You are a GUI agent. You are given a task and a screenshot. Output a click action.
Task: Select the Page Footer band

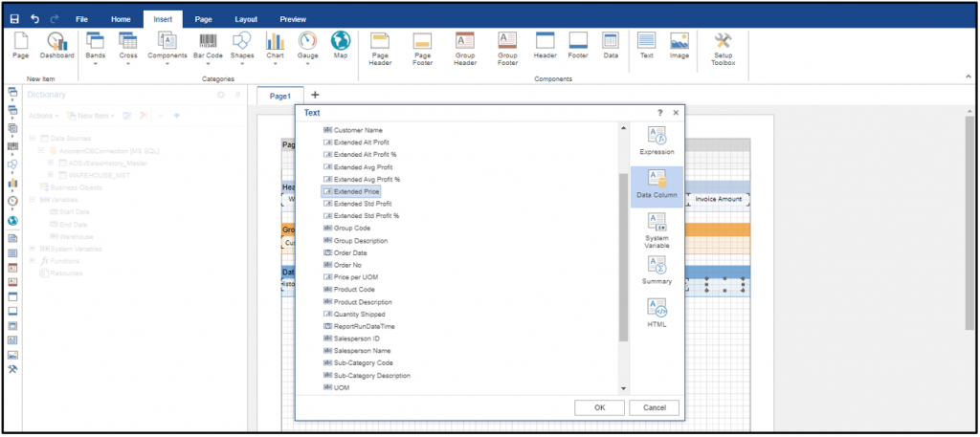(x=422, y=50)
